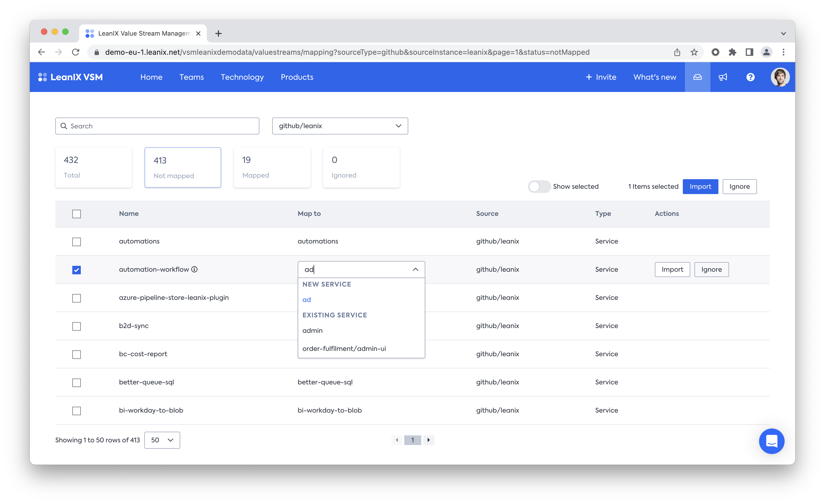Screen dimensions: 825x504
Task: Select existing service admin option
Action: click(312, 330)
